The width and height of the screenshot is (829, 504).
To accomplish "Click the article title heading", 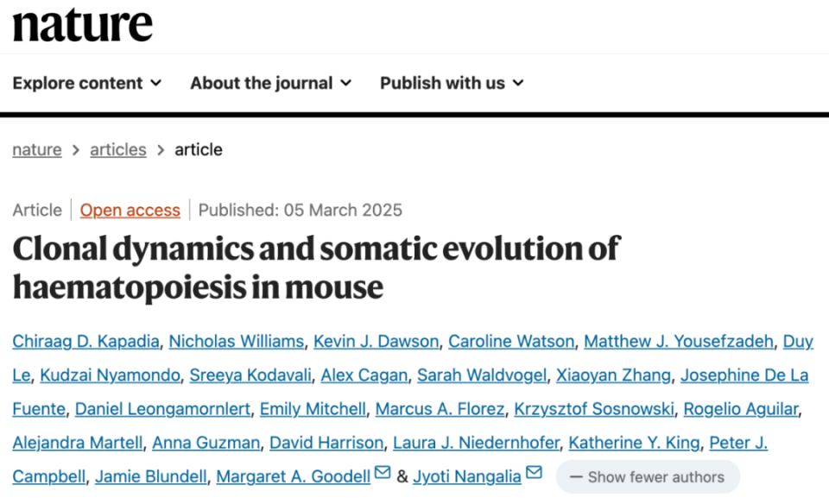I will (x=316, y=268).
